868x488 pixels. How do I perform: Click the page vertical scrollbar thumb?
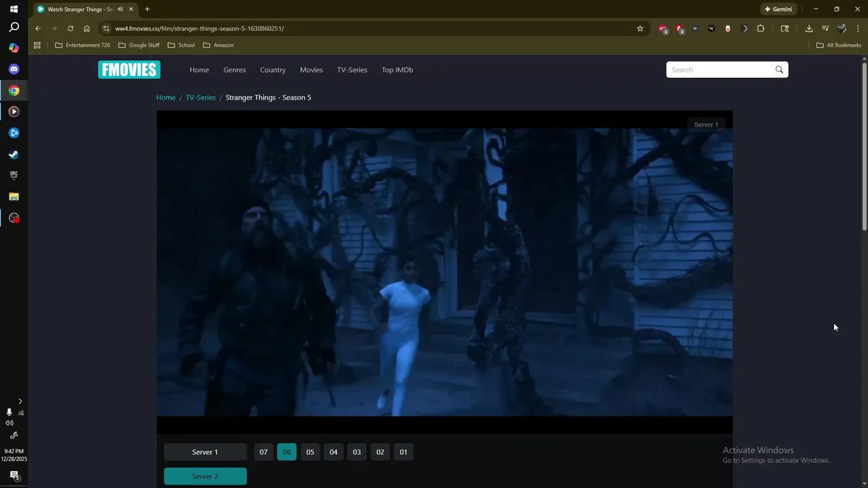tap(865, 145)
